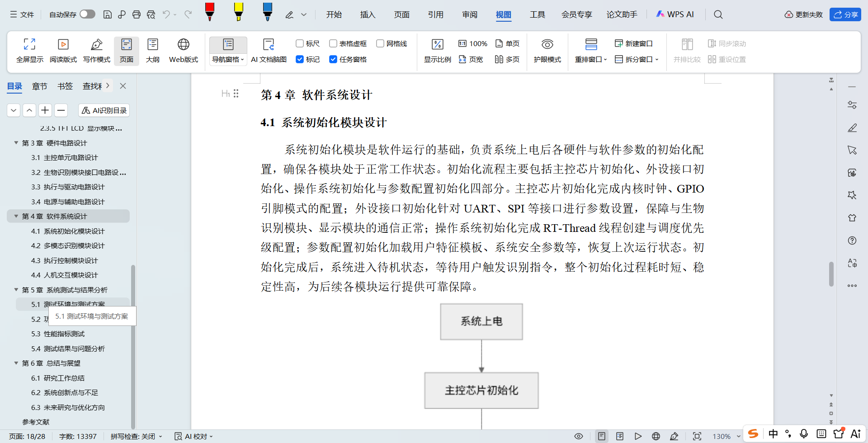Open the display ratio dialog
Image resolution: width=868 pixels, height=443 pixels.
click(x=438, y=51)
